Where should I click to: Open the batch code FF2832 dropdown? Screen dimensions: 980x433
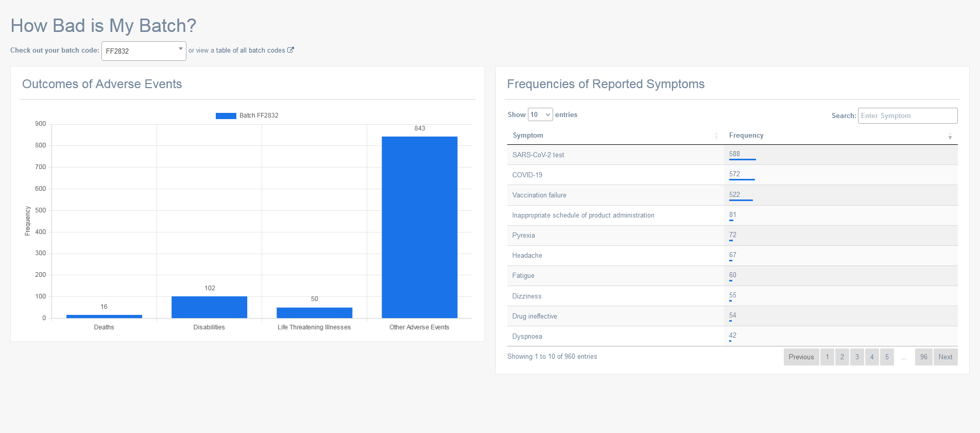[x=144, y=51]
